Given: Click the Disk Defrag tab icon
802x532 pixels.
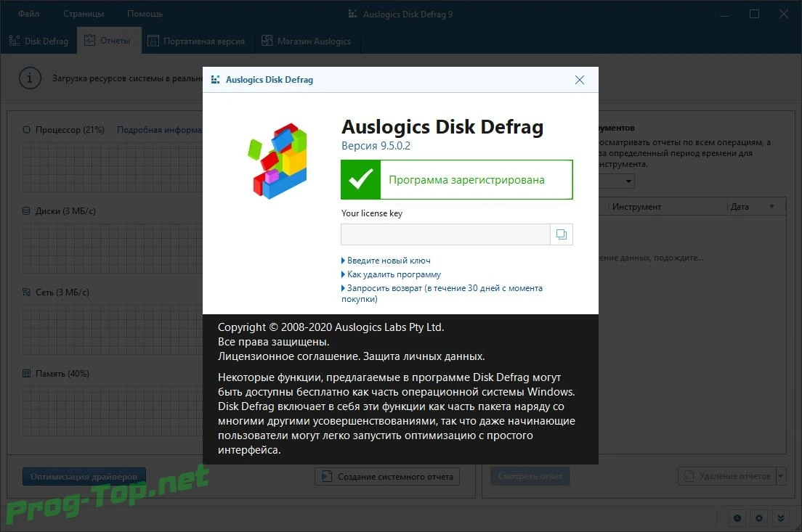Looking at the screenshot, I should (x=15, y=41).
